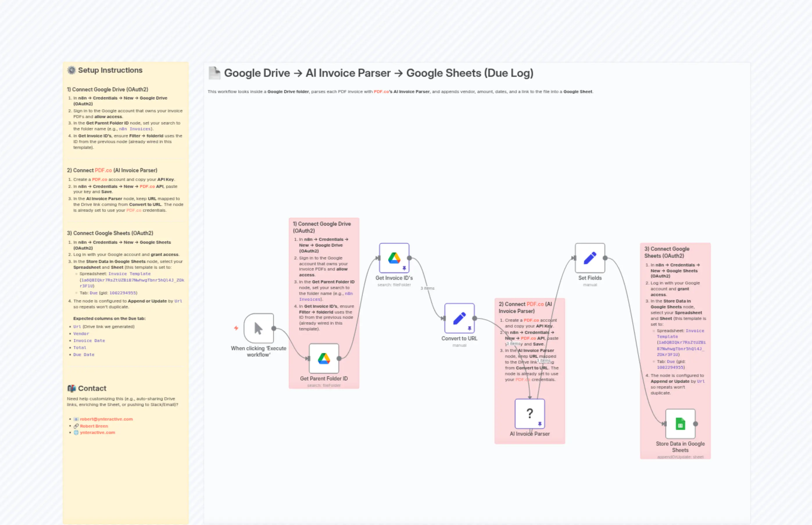Screen dimensions: 812x525
Task: Follow the Robert Breen profile link
Action: click(x=94, y=426)
